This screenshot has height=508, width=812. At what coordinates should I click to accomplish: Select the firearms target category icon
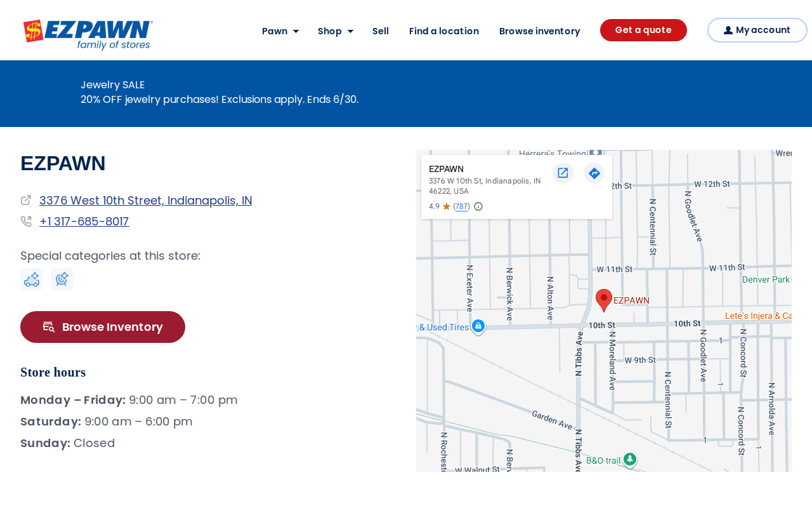click(x=62, y=279)
